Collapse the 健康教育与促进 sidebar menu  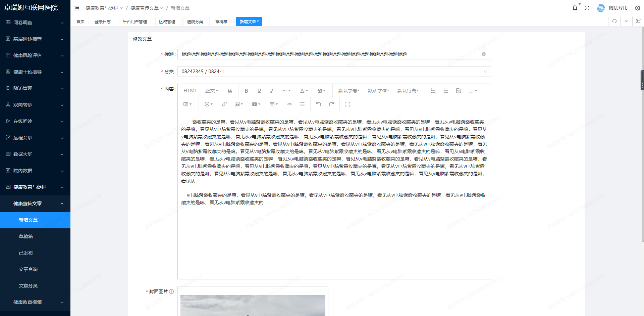(35, 187)
